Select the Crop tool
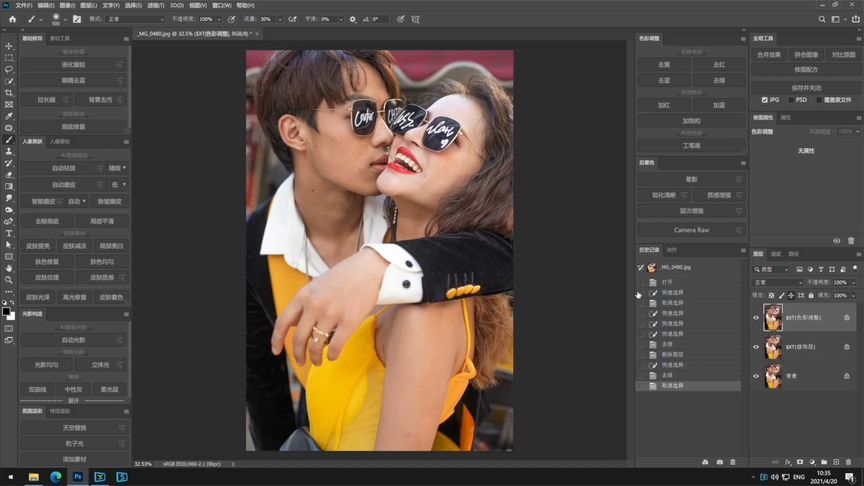 coord(9,92)
